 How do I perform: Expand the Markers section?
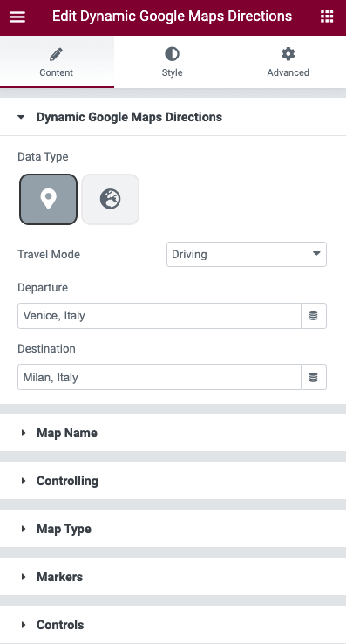click(173, 577)
